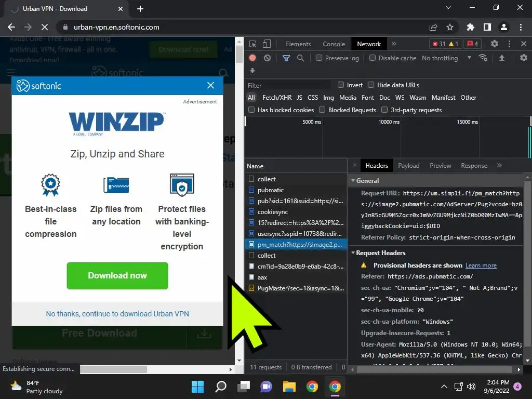Image resolution: width=532 pixels, height=399 pixels.
Task: Import HAR file upload icon
Action: tap(502, 58)
